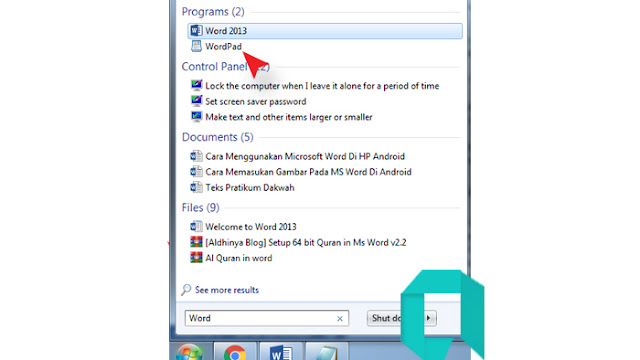Click the Al Quran in word archive icon

[196, 258]
